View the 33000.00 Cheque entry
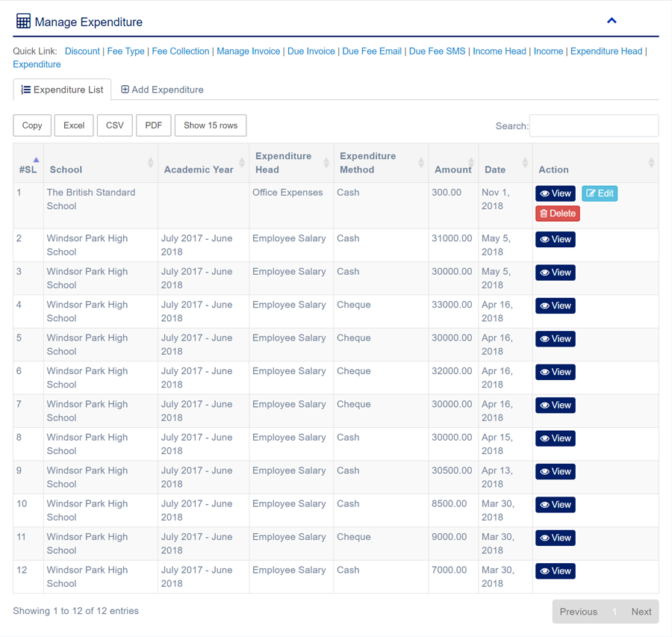This screenshot has width=672, height=637. (x=556, y=305)
